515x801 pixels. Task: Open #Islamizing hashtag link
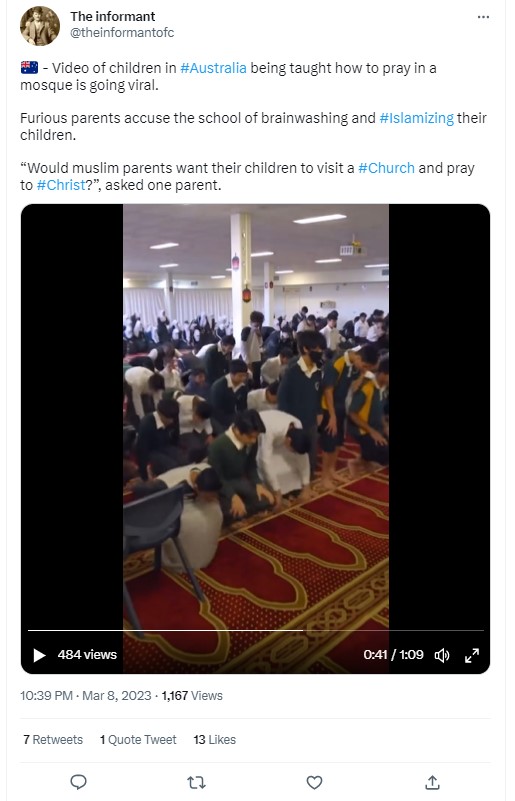416,118
